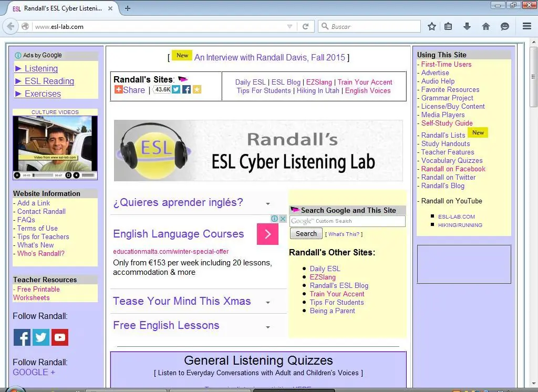The width and height of the screenshot is (538, 392).
Task: Click the Ads by Google info icon
Action: point(18,55)
